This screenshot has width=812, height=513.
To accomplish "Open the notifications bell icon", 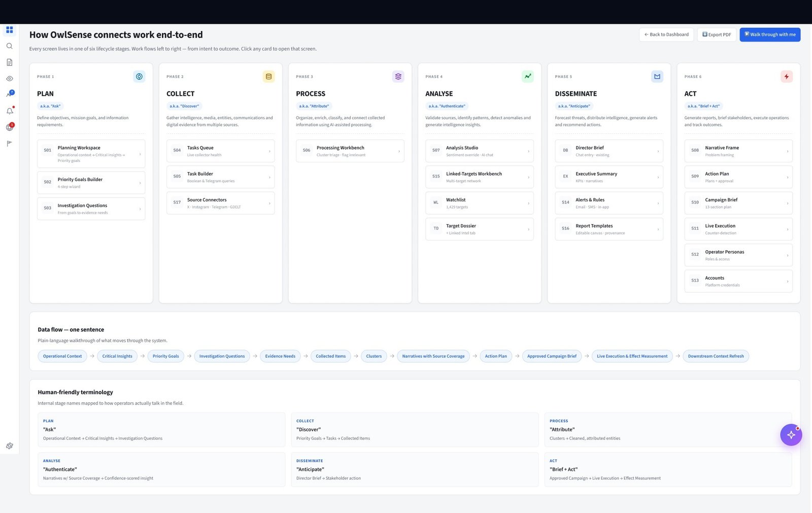I will click(x=10, y=111).
